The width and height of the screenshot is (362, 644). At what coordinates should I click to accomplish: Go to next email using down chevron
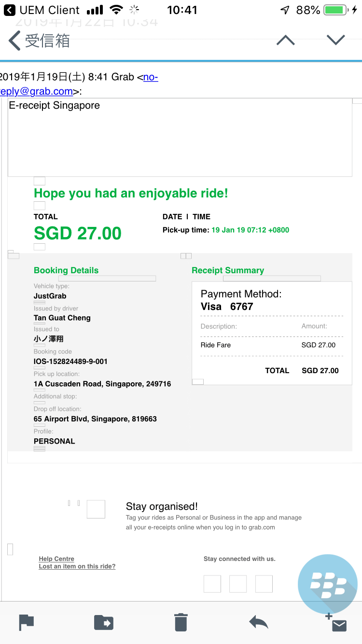pos(335,41)
